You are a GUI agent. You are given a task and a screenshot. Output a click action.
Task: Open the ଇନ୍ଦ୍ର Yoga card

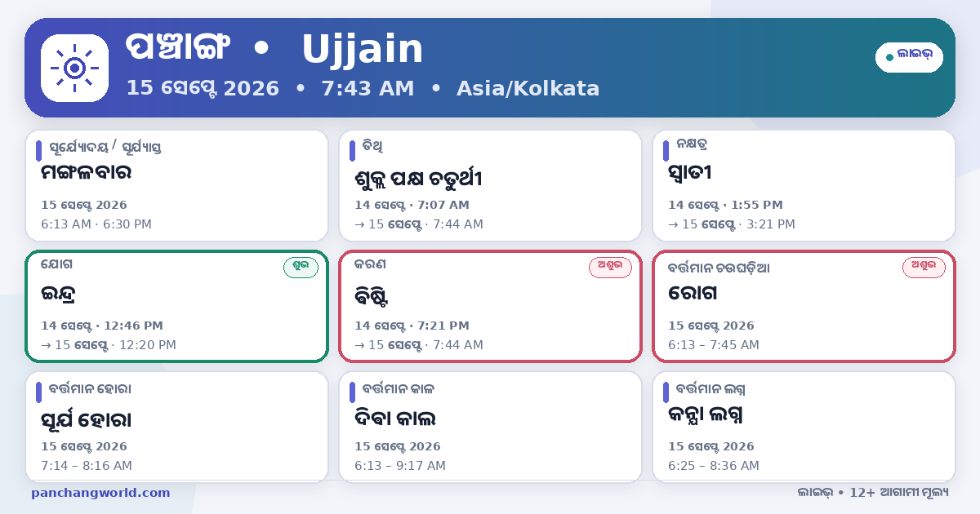pos(176,306)
